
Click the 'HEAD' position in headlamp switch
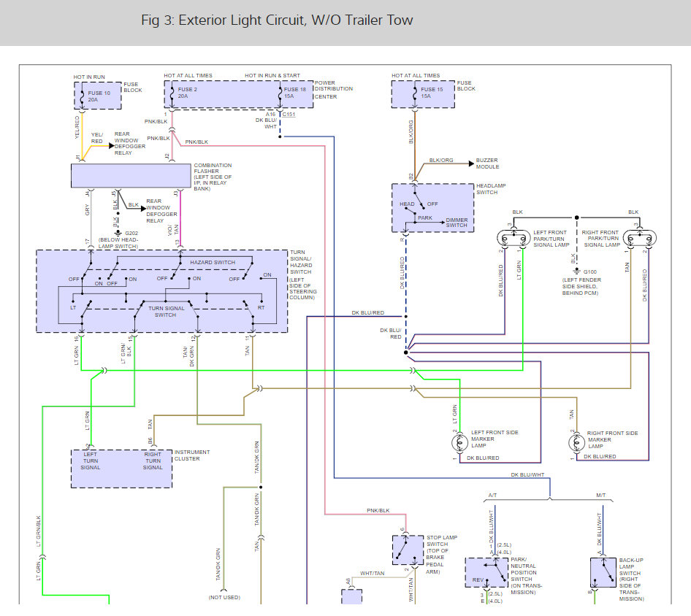pos(407,204)
